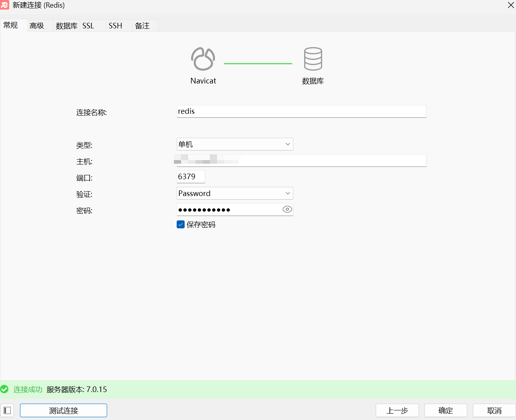
Task: Click the Redis app icon in title bar
Action: (x=5, y=5)
